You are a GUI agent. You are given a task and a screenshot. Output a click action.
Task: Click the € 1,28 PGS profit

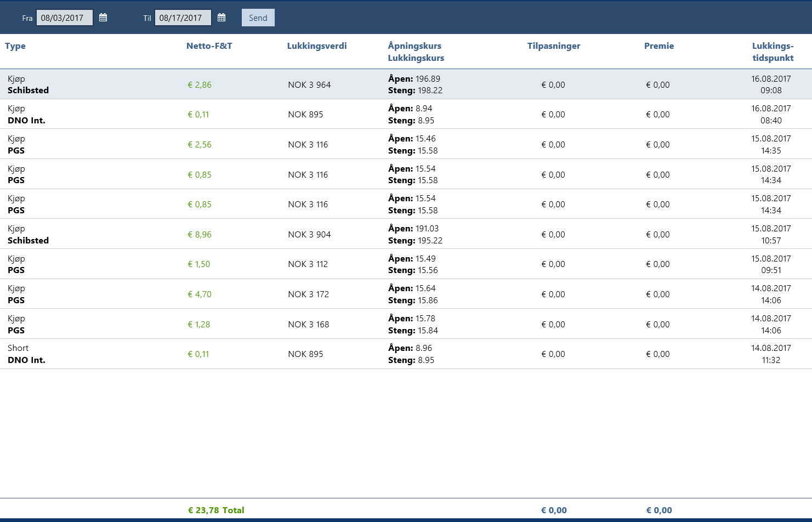[x=199, y=325]
